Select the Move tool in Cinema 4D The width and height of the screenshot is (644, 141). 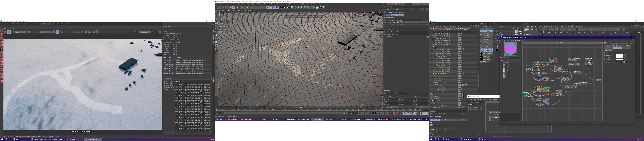click(x=228, y=7)
